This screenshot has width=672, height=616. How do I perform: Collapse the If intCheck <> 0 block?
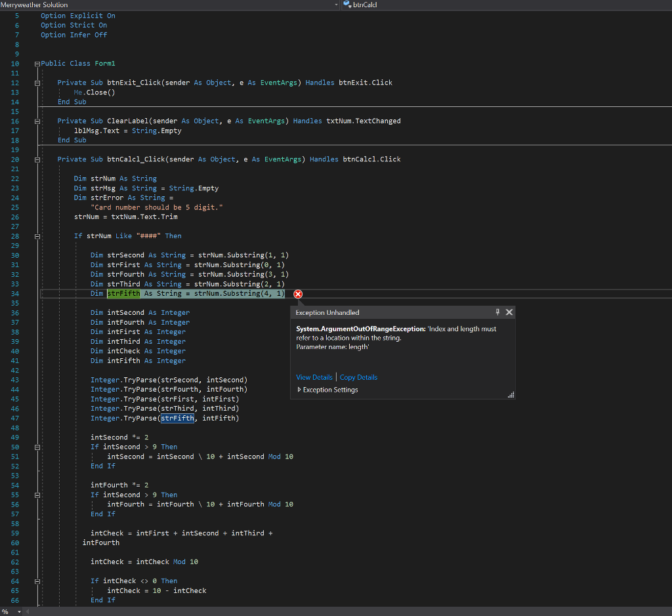point(37,581)
